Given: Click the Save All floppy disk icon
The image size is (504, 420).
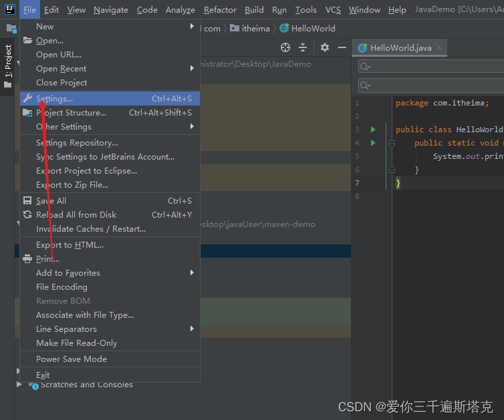Looking at the screenshot, I should point(27,201).
